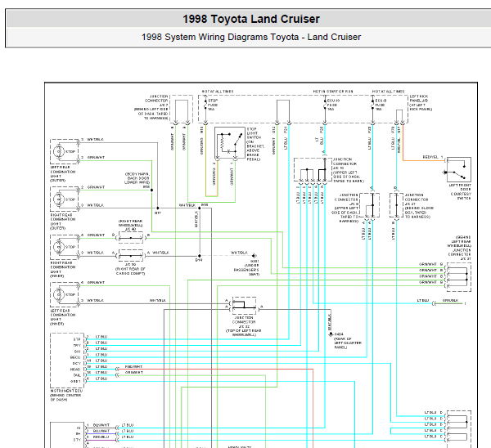The height and width of the screenshot is (448, 491).
Task: Click the 'LEFT FRONT DOOR COURTESY SWITCH' label
Action: pos(460,191)
